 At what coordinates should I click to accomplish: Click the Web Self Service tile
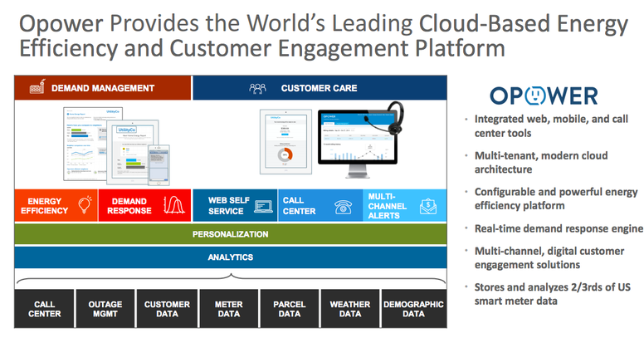pyautogui.click(x=235, y=205)
